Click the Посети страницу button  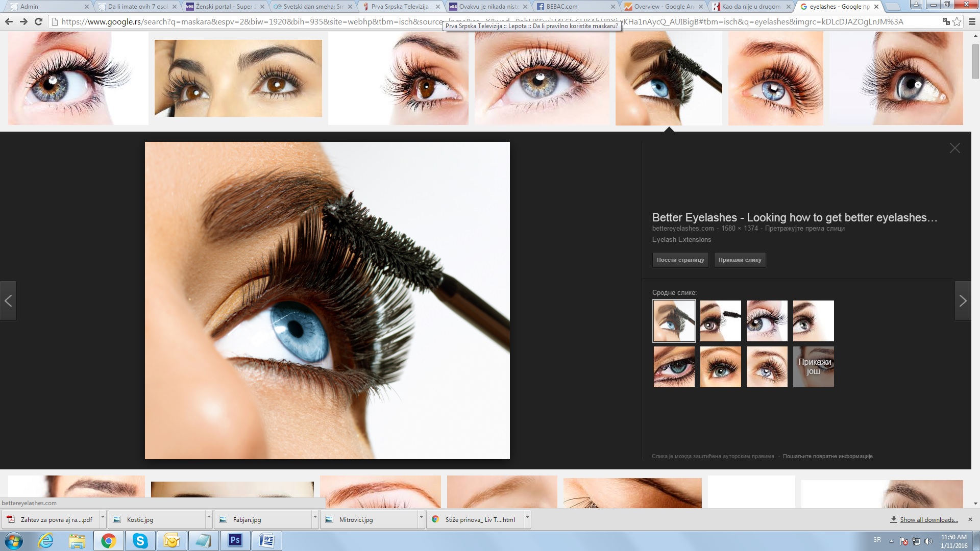[680, 260]
